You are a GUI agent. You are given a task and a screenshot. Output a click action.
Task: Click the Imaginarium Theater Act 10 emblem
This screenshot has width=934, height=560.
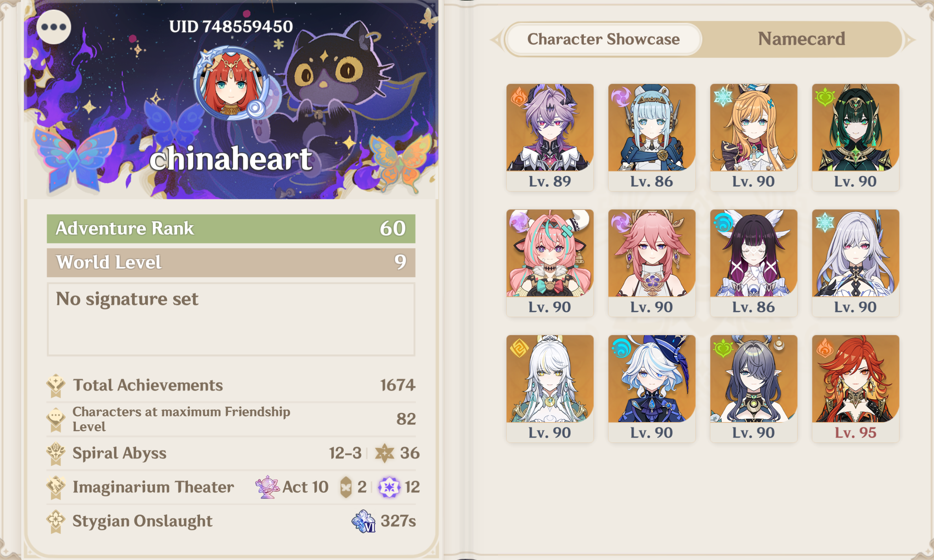pos(267,487)
